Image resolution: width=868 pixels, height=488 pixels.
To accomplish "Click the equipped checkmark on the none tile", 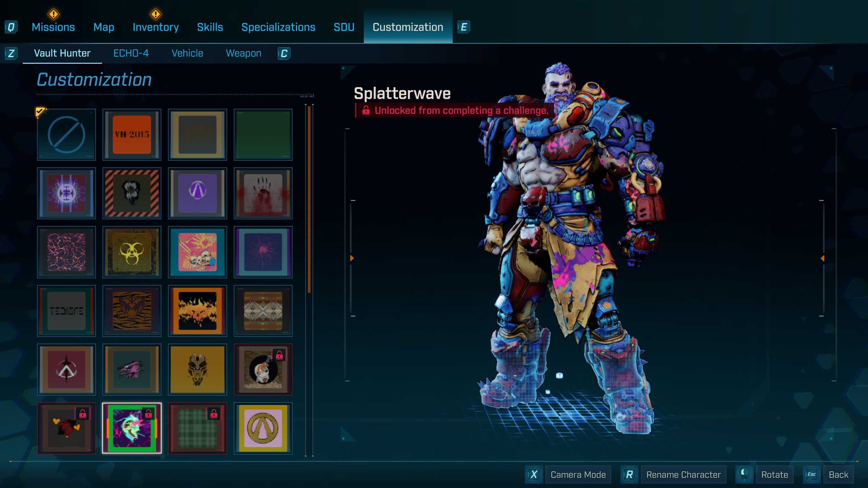I will 40,111.
